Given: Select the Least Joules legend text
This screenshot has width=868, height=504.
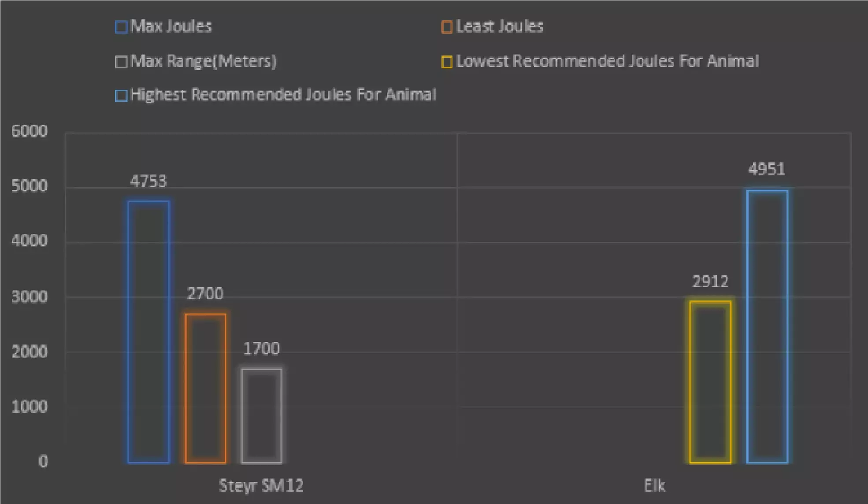Looking at the screenshot, I should point(500,26).
